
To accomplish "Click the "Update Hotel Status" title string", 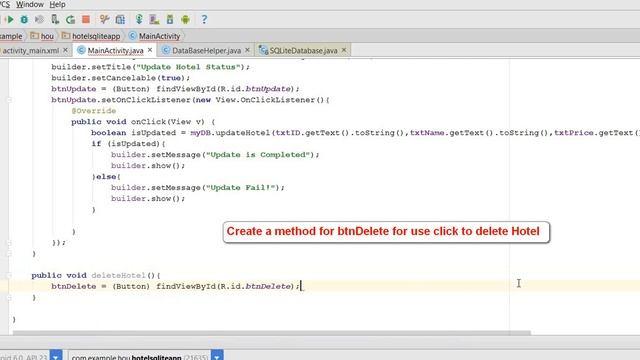I will [188, 67].
